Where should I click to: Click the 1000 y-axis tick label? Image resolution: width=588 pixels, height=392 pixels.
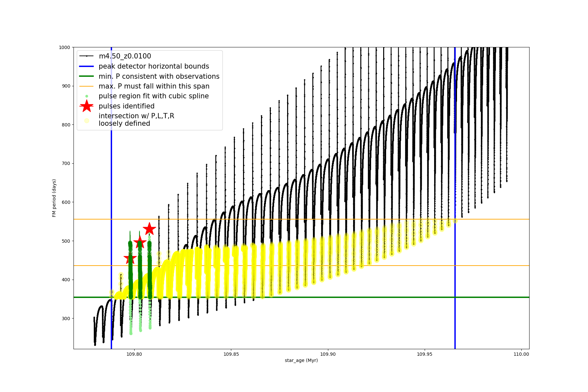(64, 47)
